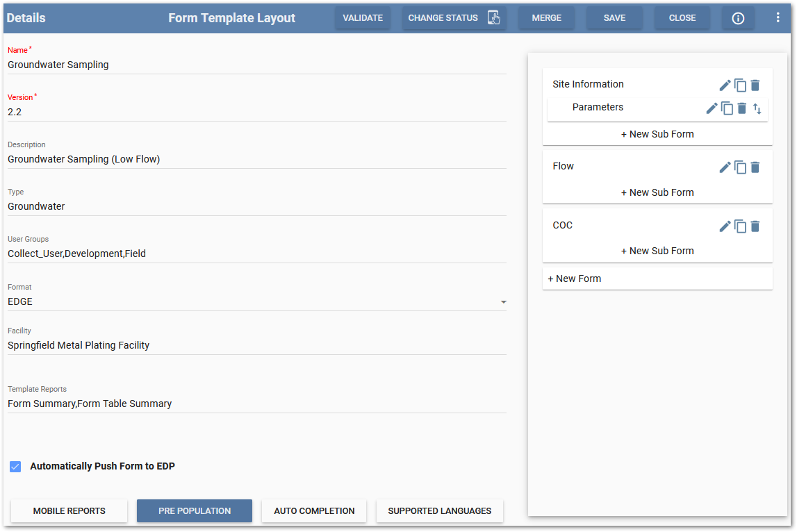Delete the Flow form using the trash icon
797x532 pixels.
(755, 167)
